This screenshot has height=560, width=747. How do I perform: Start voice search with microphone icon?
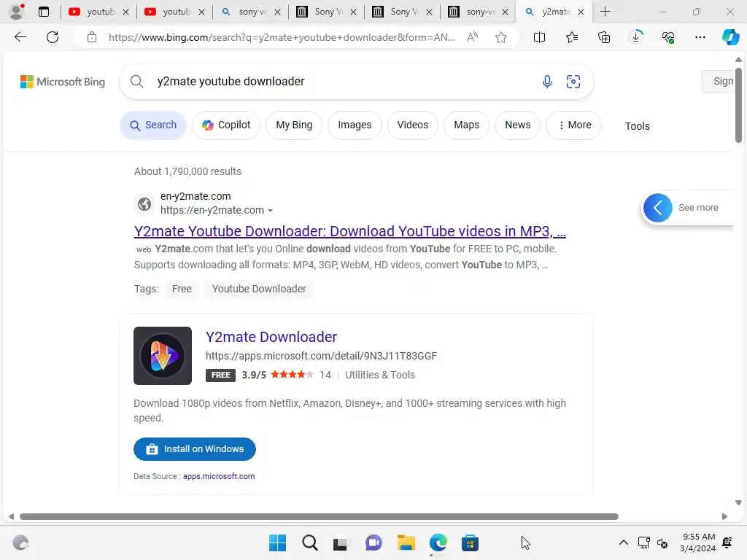(547, 82)
